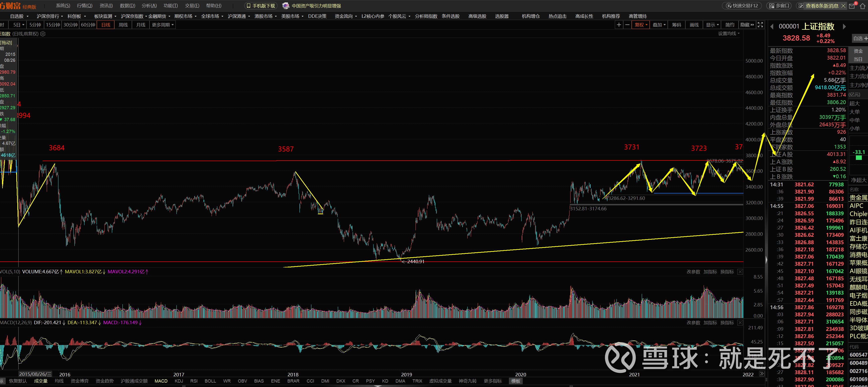
Task: Click the fullscreen expand chart icon
Action: [x=760, y=25]
